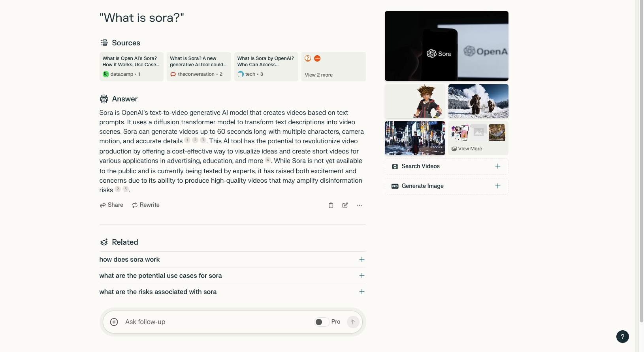Open the woolly mammoths thumbnail
The image size is (644, 352).
click(478, 101)
